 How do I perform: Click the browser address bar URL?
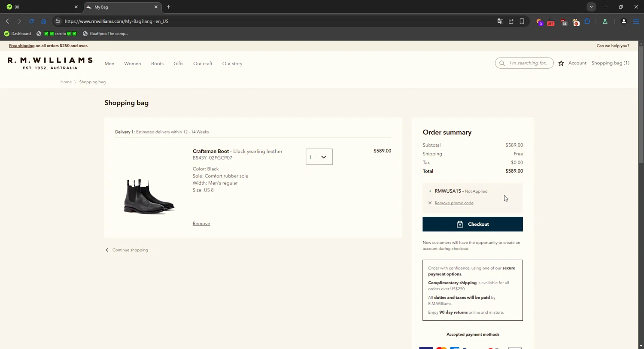click(116, 21)
